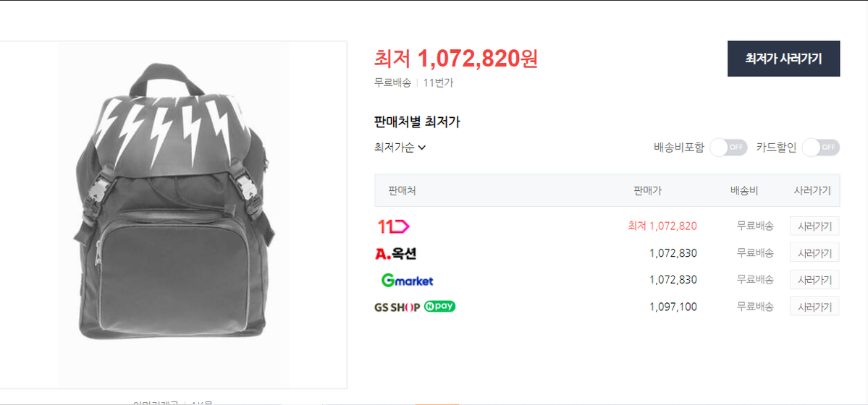Click the GS SHOP logo
Screen dimensions: 868x405
(397, 307)
